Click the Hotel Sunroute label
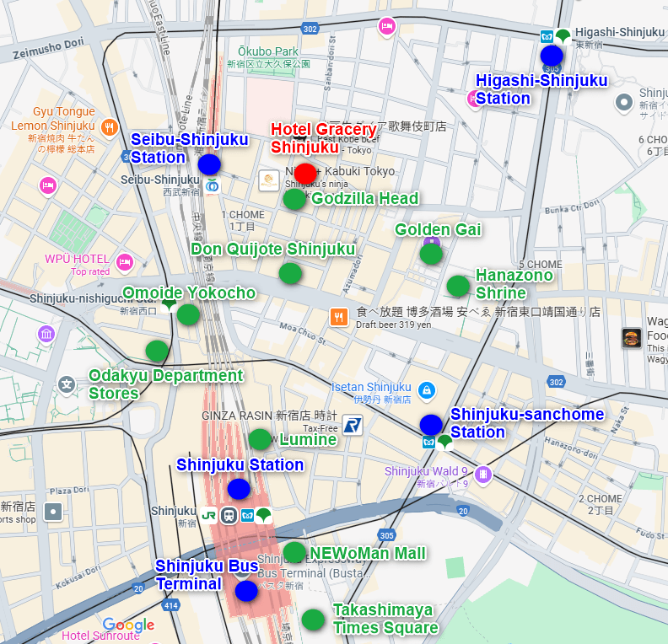This screenshot has width=668, height=644. 100,636
